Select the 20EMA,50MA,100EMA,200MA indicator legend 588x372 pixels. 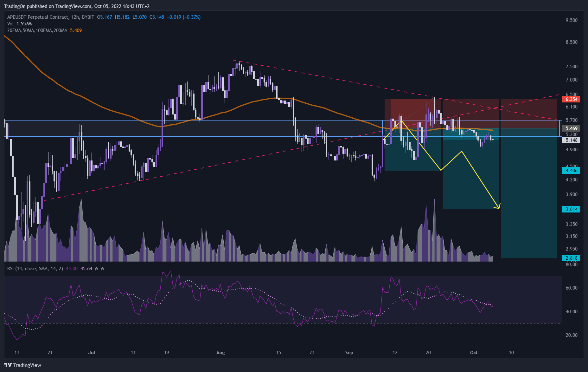tap(37, 30)
